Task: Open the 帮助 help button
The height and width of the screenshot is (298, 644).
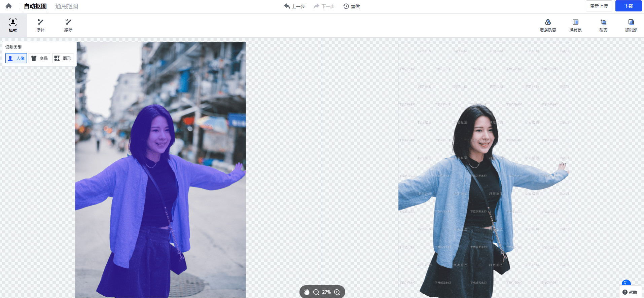Action: click(x=630, y=292)
